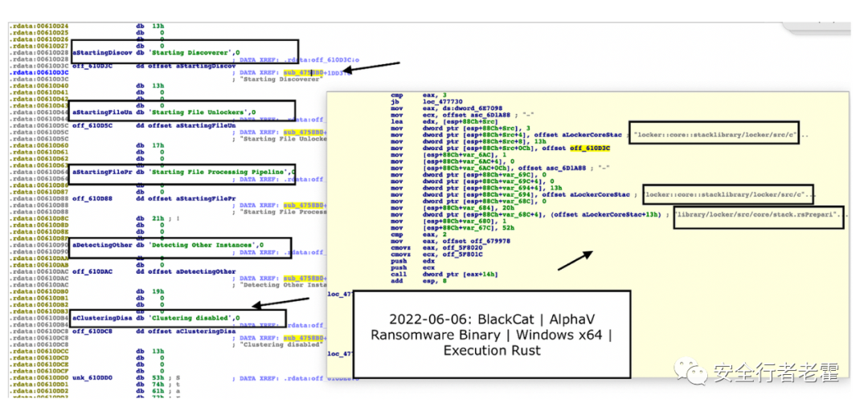Click address .rdata:00610D24 at the top

39,26
